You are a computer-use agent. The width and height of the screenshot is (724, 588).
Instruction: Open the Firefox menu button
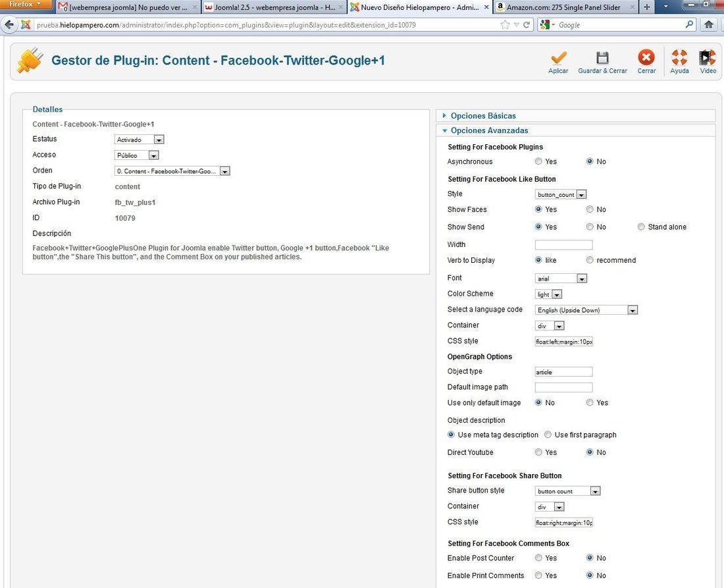(x=26, y=4)
